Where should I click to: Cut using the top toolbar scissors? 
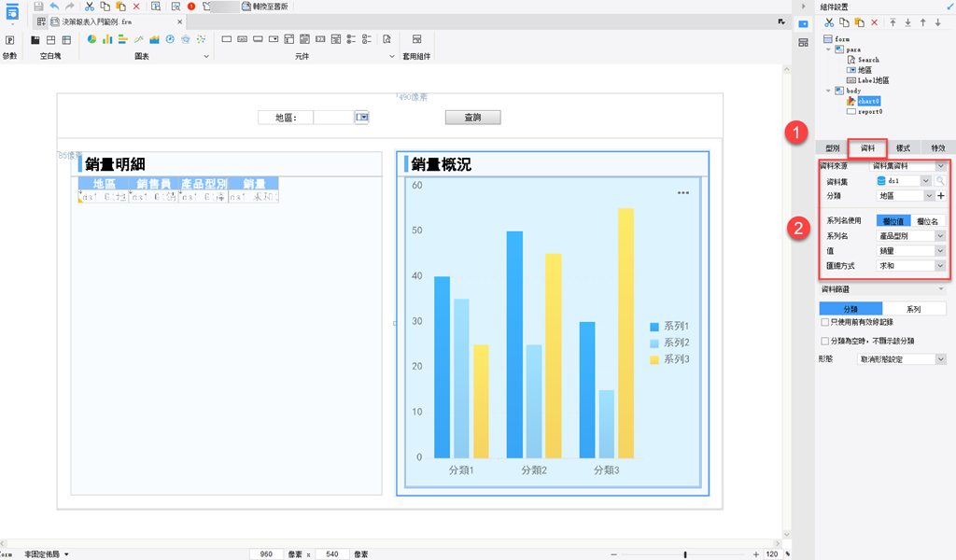[90, 7]
